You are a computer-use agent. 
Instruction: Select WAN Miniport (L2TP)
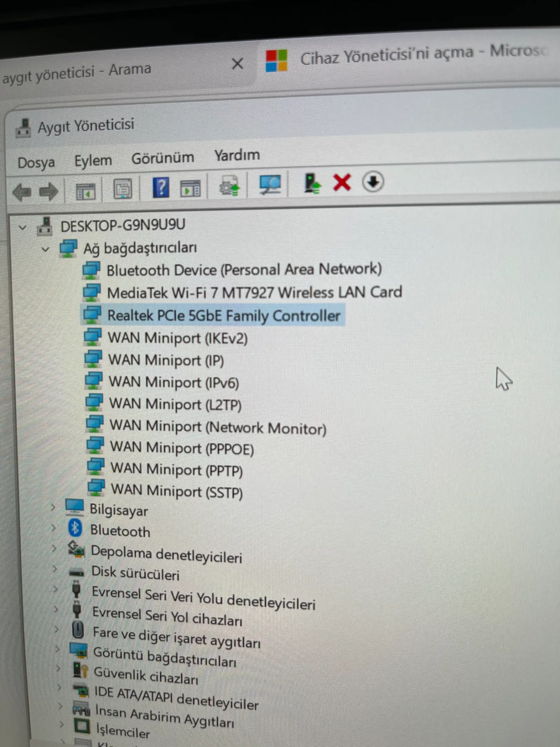tap(175, 404)
